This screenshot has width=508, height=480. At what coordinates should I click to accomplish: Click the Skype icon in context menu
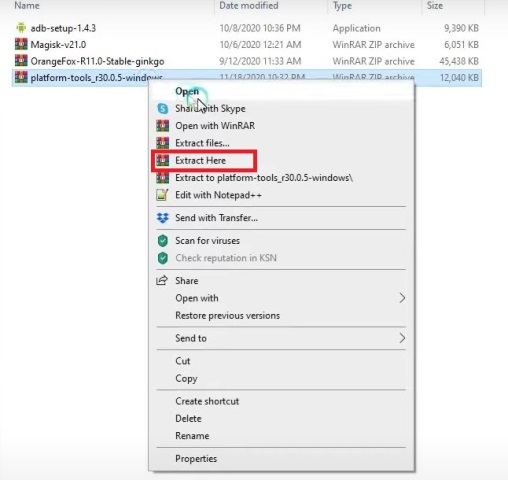(163, 108)
